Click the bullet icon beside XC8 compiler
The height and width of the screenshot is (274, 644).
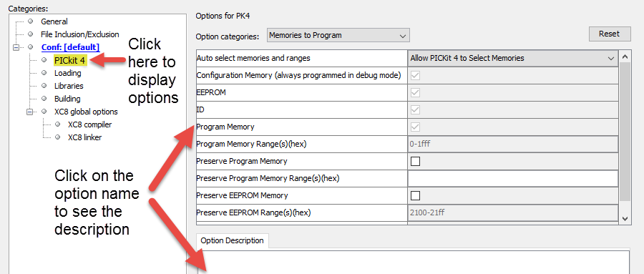pyautogui.click(x=57, y=124)
